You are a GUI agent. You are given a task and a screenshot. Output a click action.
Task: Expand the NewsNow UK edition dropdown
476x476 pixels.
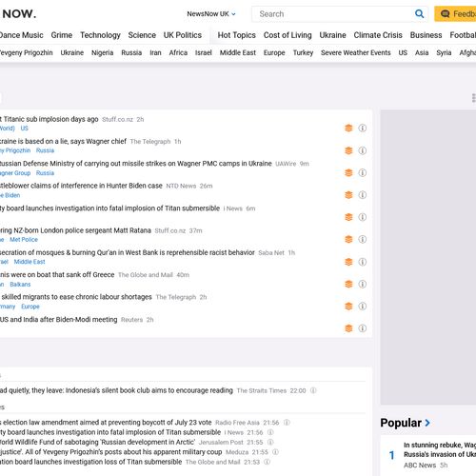coord(211,14)
